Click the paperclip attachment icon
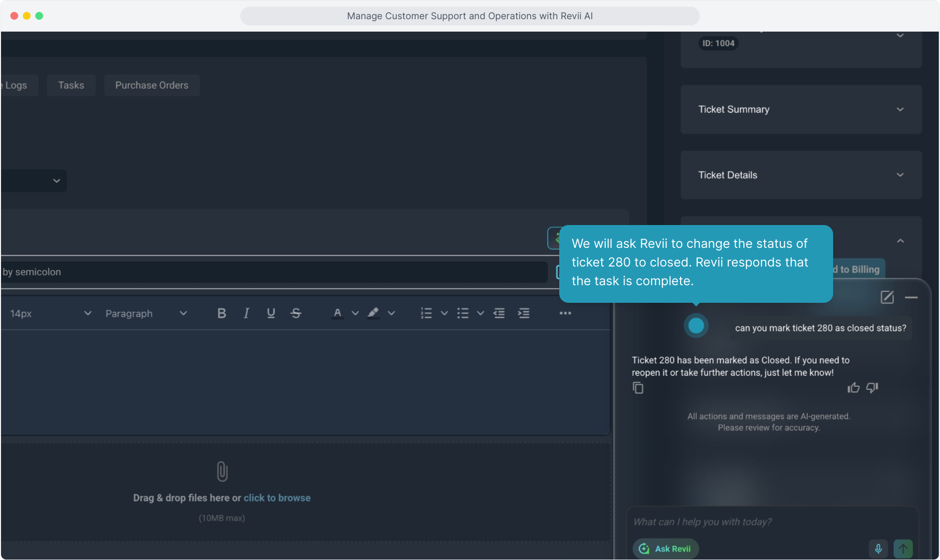The width and height of the screenshot is (940, 560). [222, 472]
